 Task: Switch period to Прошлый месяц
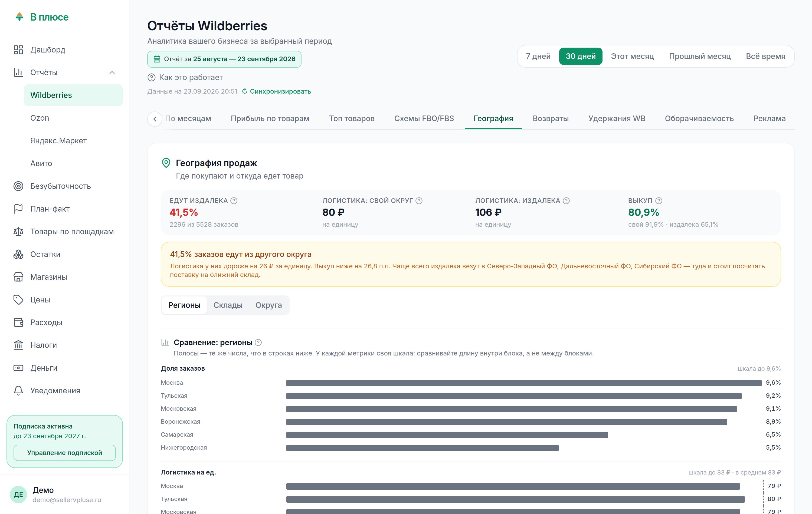[700, 56]
